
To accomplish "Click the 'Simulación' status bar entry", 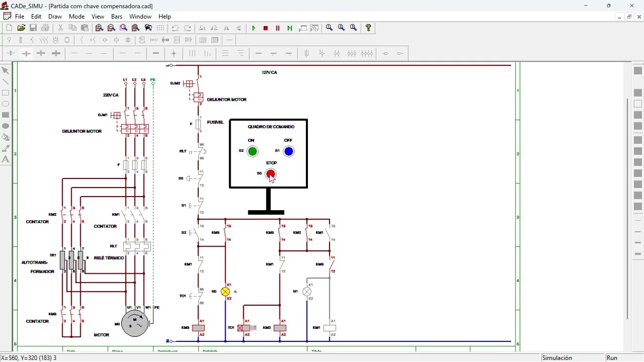I will (557, 358).
